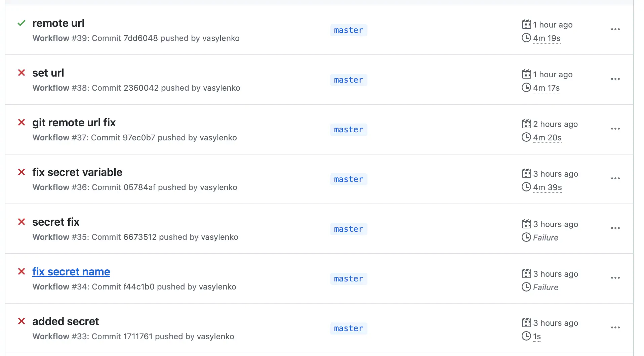Open the options menu on the set url run
The width and height of the screenshot is (644, 356).
(615, 79)
